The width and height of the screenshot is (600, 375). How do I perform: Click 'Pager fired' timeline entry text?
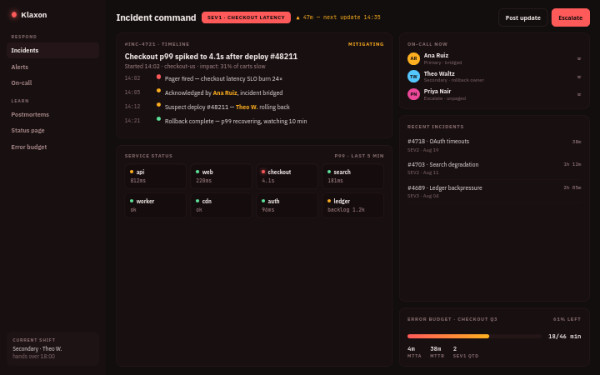point(223,79)
